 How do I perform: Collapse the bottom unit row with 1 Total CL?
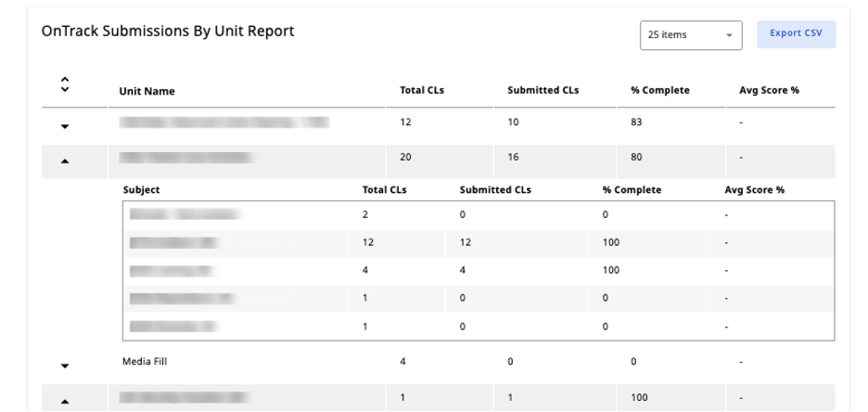[x=65, y=400]
